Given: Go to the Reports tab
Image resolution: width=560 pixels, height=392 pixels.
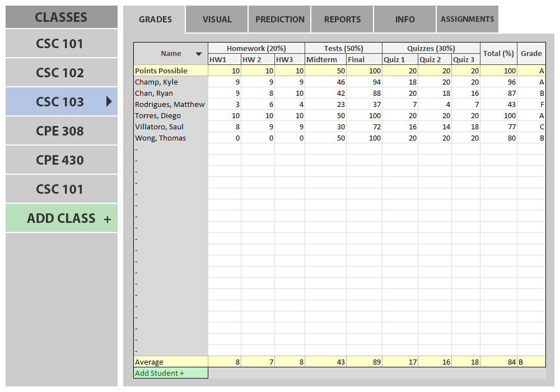Looking at the screenshot, I should [342, 20].
